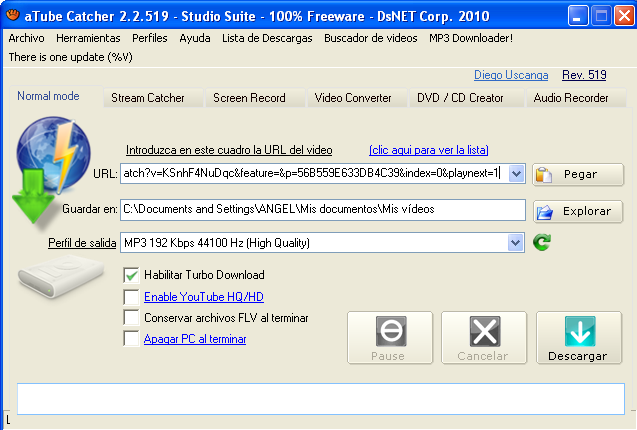Click the Cancelar X button
The height and width of the screenshot is (430, 637).
[483, 337]
